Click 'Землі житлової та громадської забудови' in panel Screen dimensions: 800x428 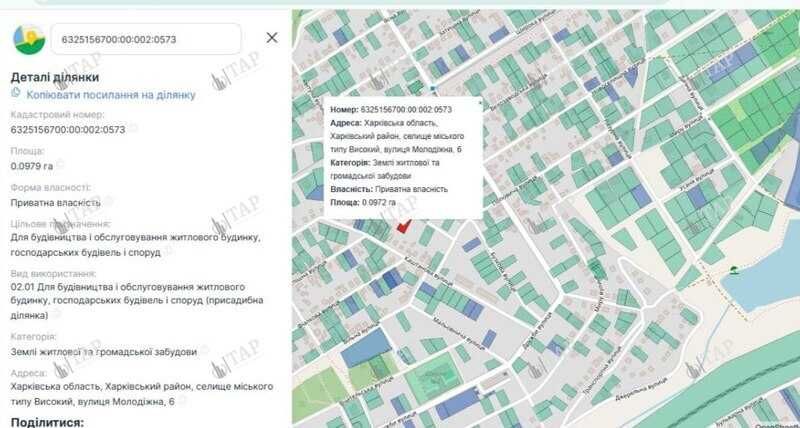(104, 352)
